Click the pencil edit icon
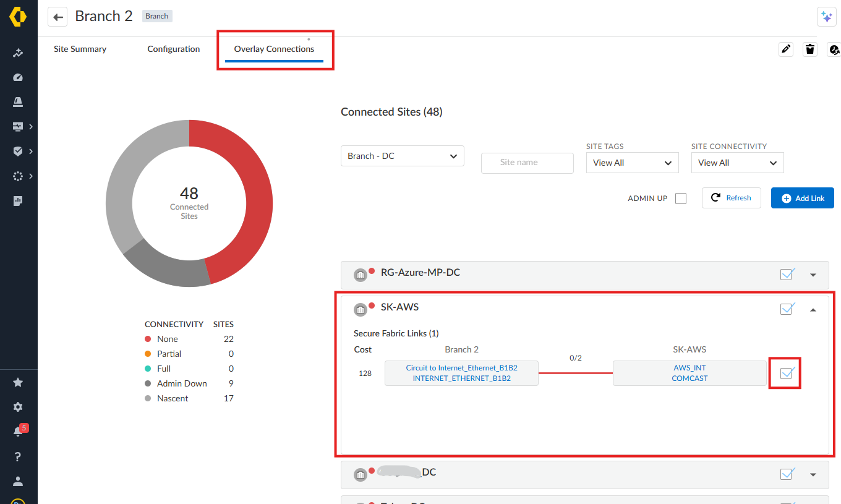 [x=786, y=49]
